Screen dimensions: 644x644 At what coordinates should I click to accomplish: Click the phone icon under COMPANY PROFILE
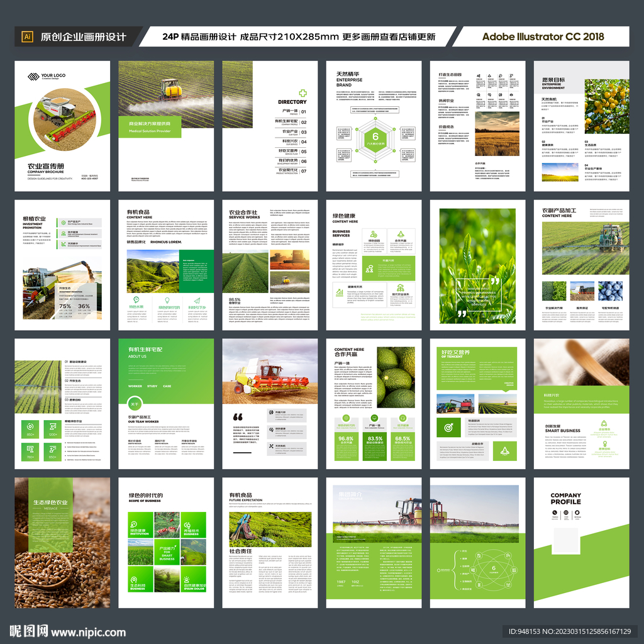click(x=555, y=513)
